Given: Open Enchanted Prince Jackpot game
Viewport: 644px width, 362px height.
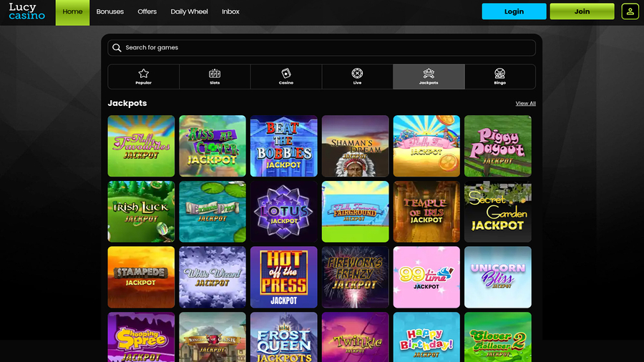Looking at the screenshot, I should click(213, 212).
